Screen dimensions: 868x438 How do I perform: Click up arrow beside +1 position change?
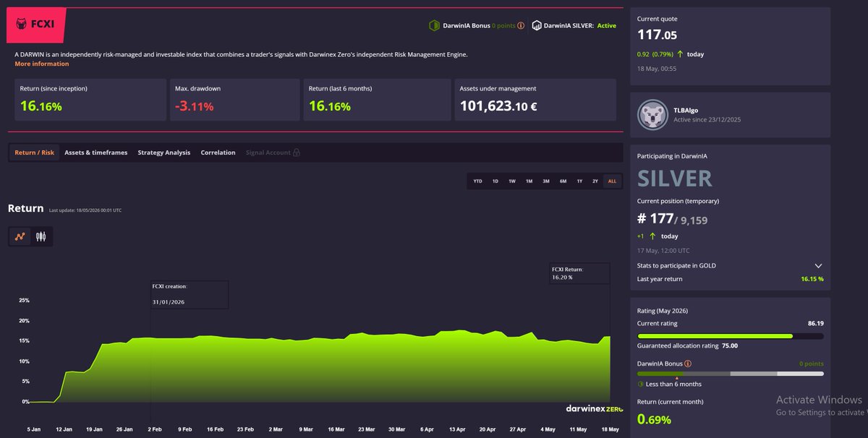coord(653,236)
